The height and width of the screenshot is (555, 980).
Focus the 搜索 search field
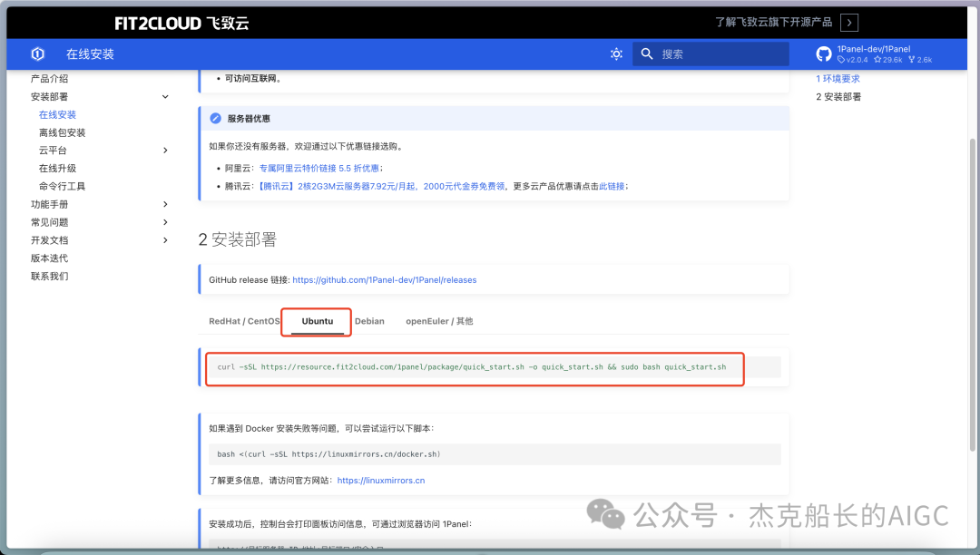click(x=710, y=54)
